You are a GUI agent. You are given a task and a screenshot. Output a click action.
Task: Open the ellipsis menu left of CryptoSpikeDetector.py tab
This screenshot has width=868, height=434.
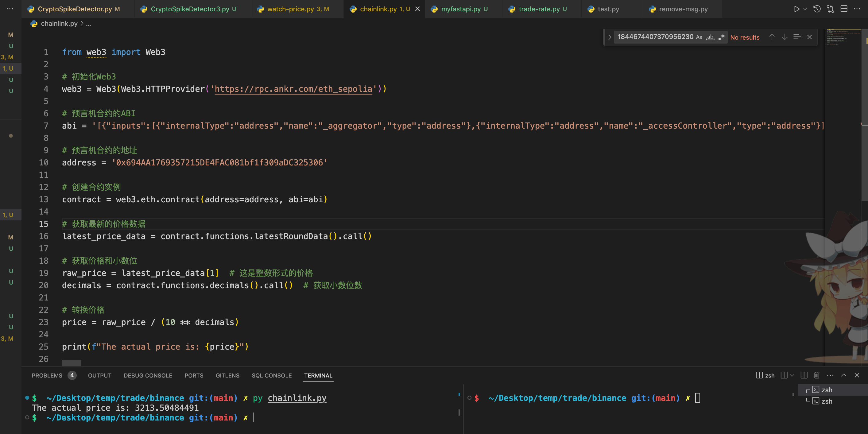10,9
